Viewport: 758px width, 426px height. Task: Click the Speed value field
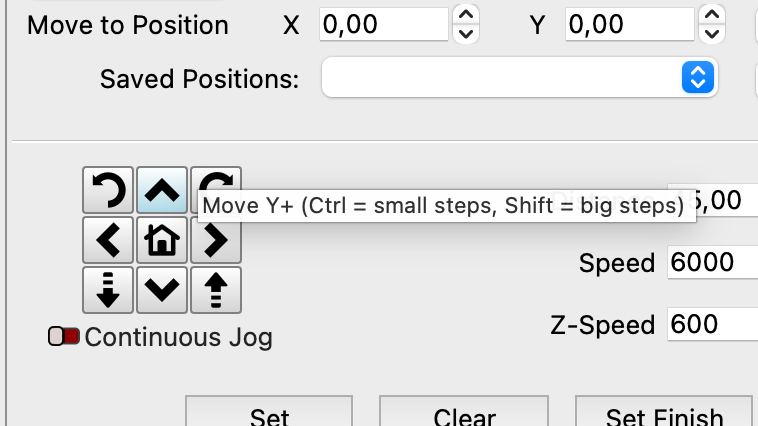[712, 263]
